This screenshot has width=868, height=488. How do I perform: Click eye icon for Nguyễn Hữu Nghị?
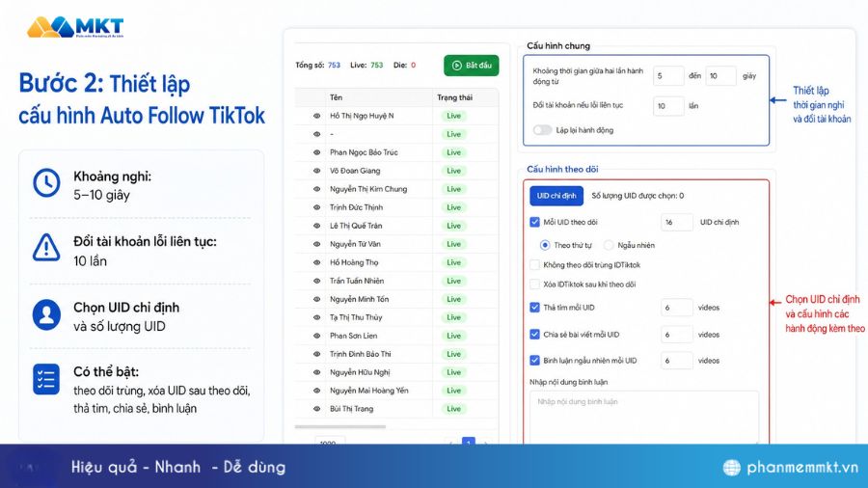tap(316, 372)
